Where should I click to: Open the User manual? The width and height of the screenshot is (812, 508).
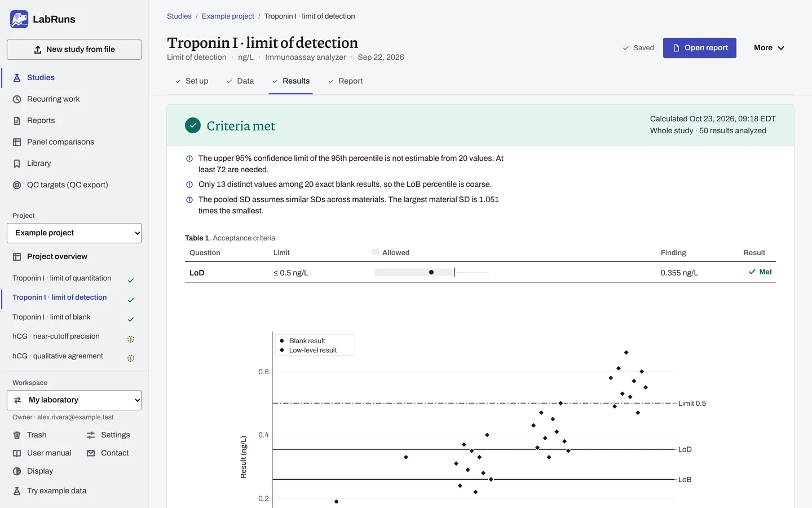pyautogui.click(x=49, y=453)
